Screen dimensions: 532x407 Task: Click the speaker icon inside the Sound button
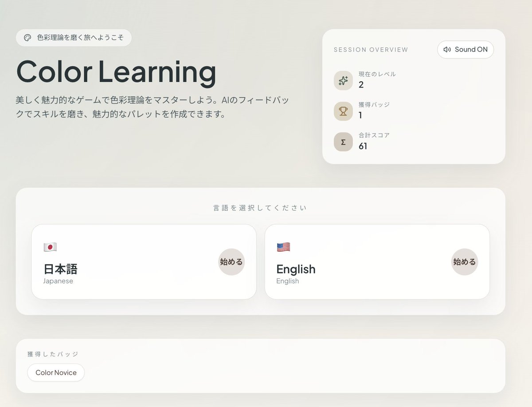(x=446, y=49)
